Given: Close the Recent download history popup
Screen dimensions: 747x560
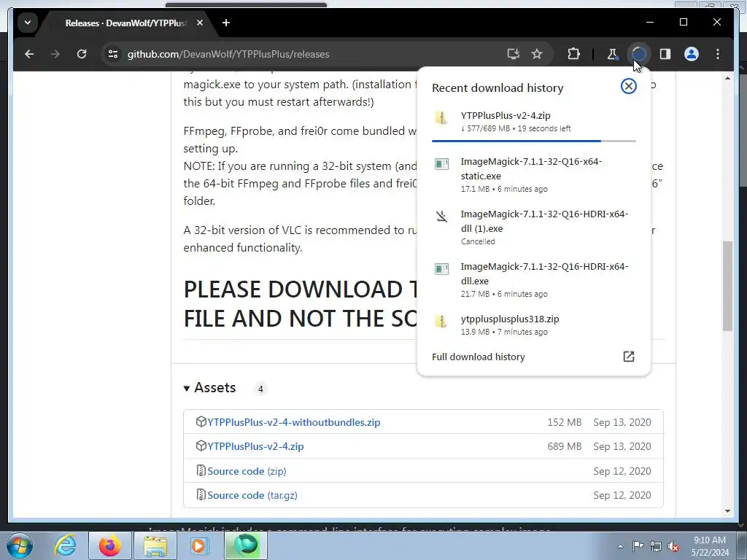Looking at the screenshot, I should point(628,86).
